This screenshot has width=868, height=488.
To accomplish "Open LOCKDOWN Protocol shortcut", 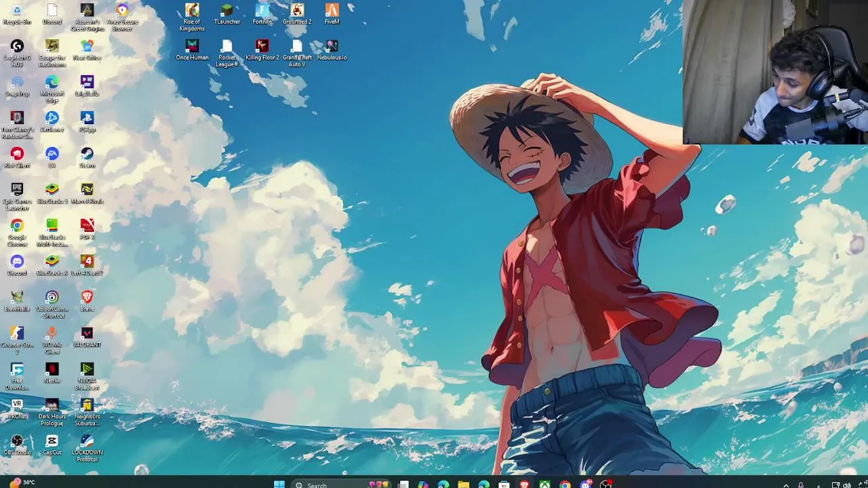I will coord(87,449).
